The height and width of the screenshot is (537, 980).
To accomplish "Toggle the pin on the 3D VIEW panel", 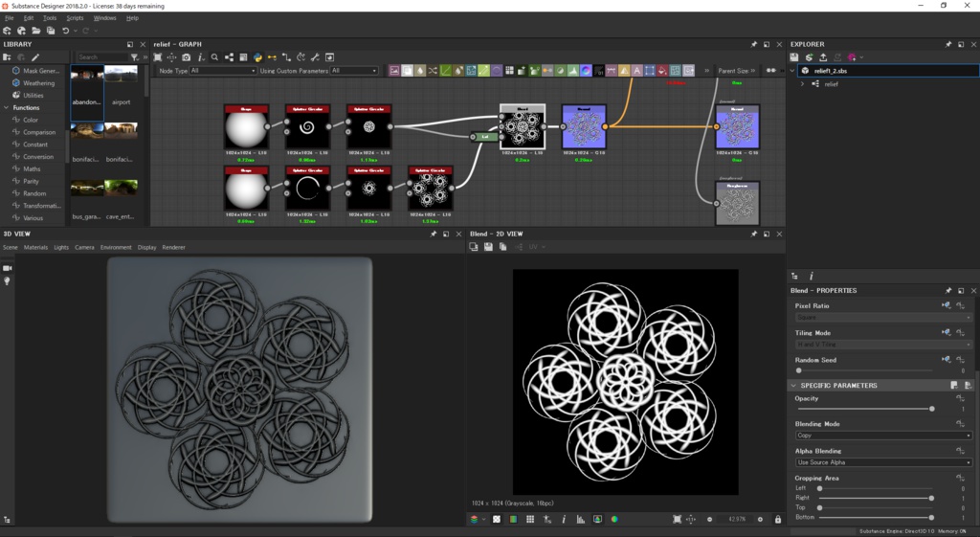I will click(434, 234).
